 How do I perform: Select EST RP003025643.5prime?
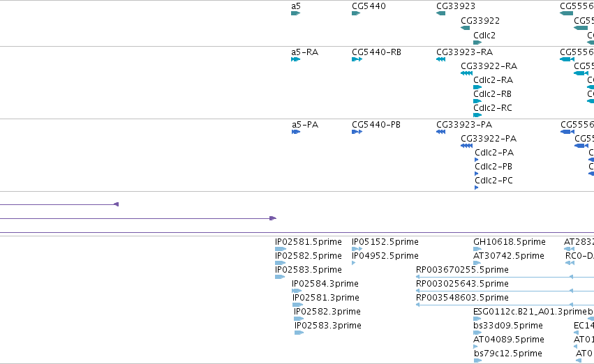pos(505,291)
